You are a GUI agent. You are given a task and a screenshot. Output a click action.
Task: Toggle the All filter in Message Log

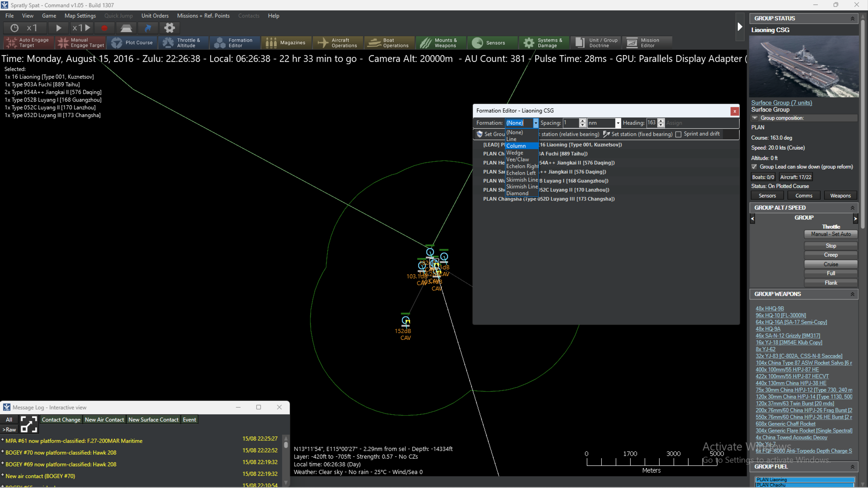coord(9,420)
